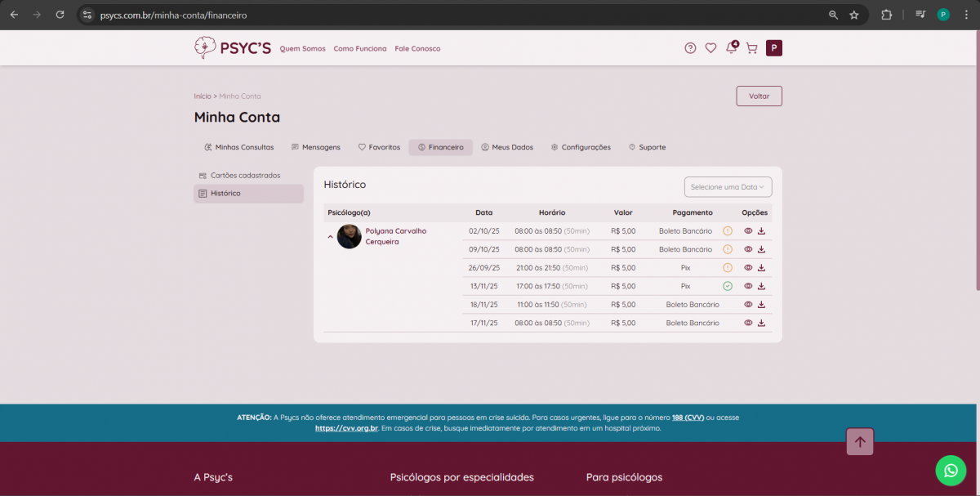View details of 18/11/25 session

[748, 305]
